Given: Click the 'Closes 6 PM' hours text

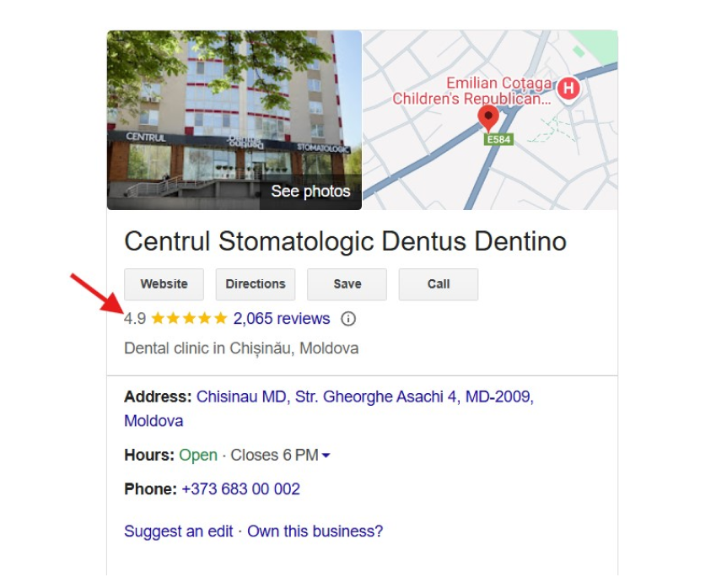Looking at the screenshot, I should [x=274, y=456].
